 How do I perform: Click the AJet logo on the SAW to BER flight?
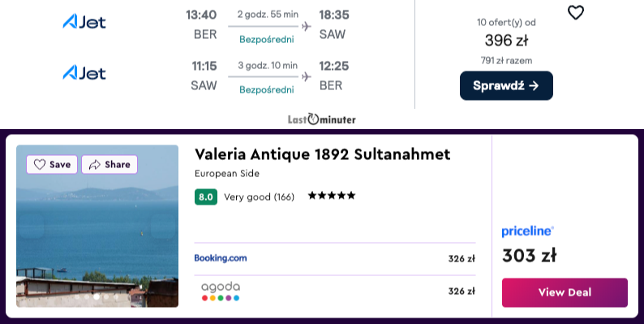coord(84,73)
